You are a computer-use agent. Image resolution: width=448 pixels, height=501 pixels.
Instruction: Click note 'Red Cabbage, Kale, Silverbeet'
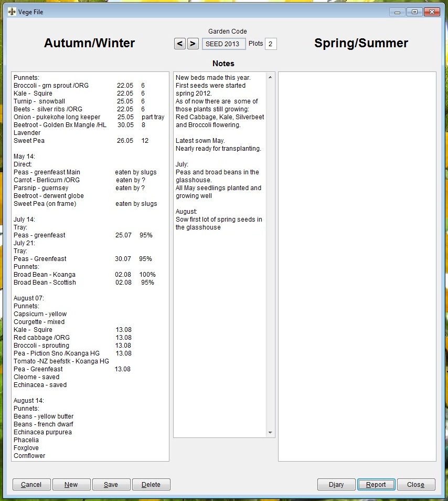(220, 117)
